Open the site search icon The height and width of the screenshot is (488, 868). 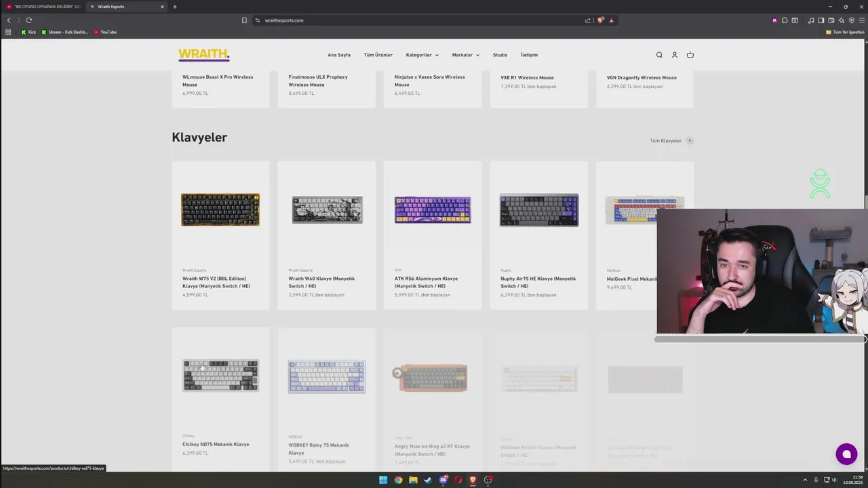pyautogui.click(x=659, y=55)
